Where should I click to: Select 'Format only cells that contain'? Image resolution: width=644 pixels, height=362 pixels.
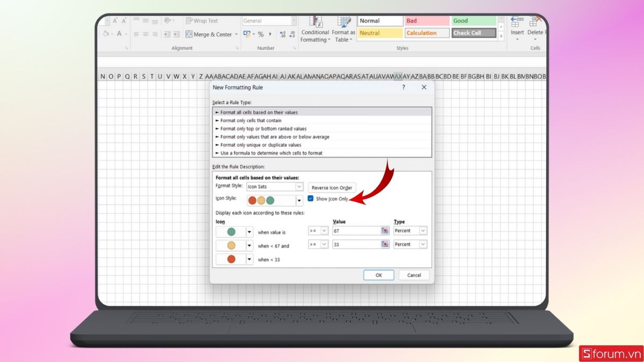(322, 121)
